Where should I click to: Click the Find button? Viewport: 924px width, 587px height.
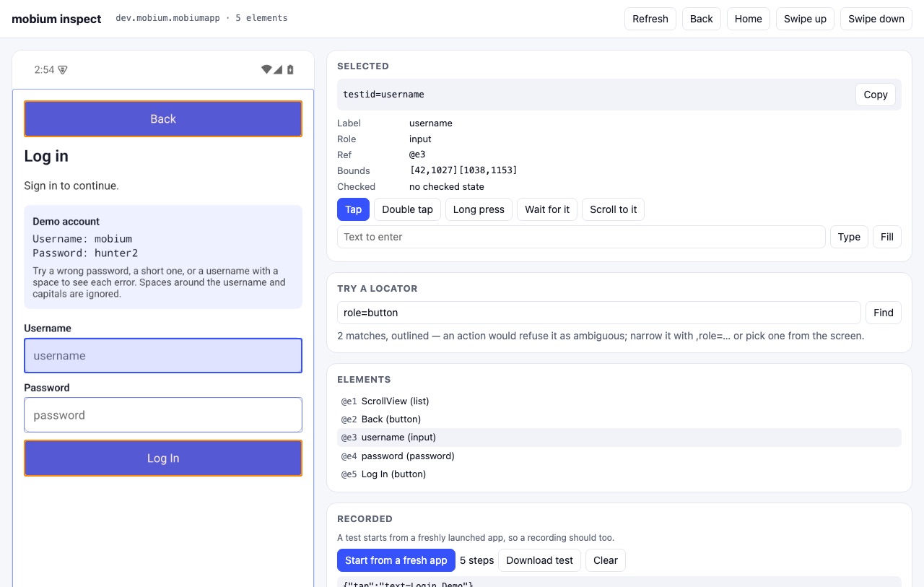click(884, 313)
